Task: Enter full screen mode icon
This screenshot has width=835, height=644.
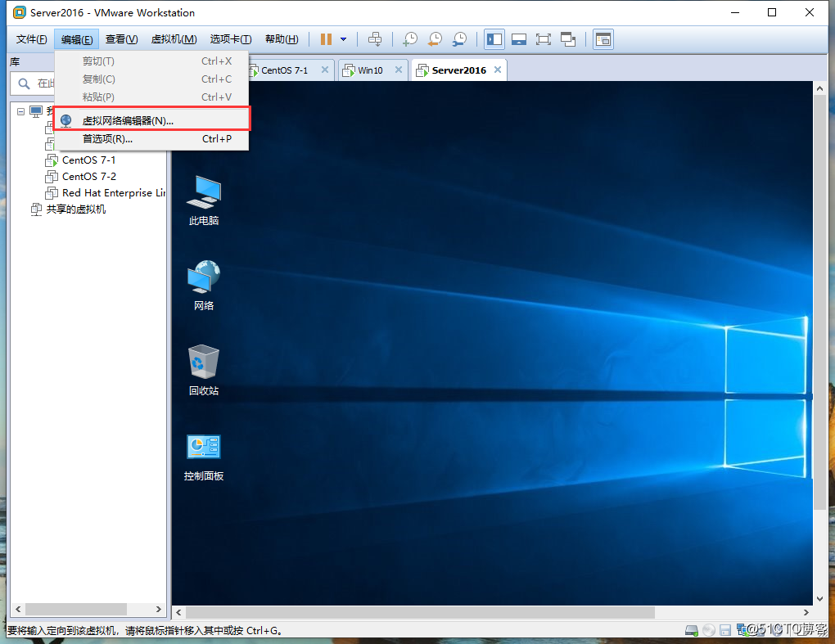Action: [544, 39]
